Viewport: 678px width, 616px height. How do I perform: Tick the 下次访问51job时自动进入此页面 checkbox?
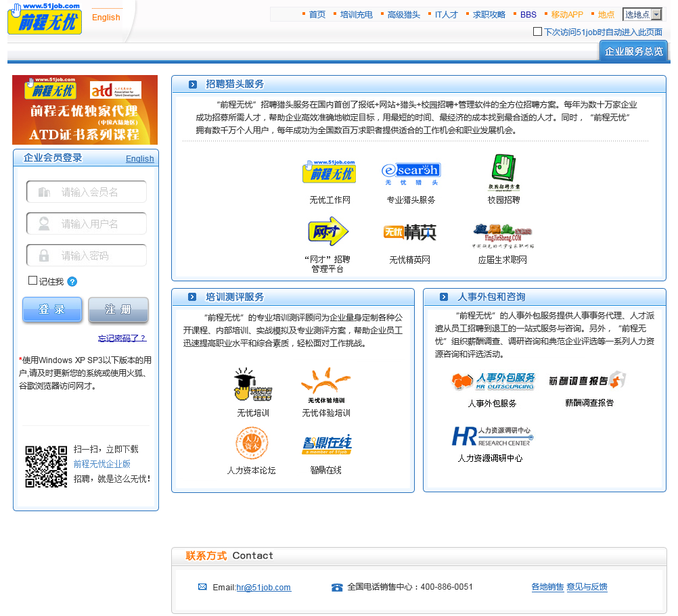537,32
